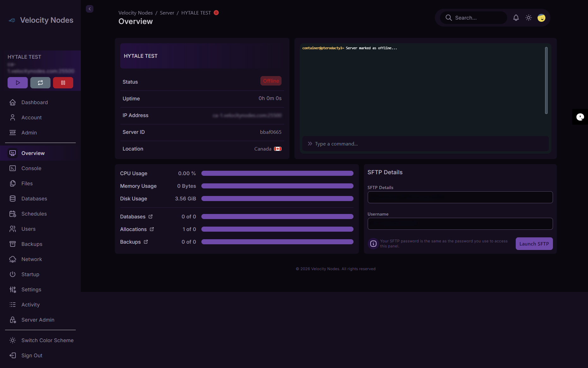The image size is (588, 368).
Task: Open notifications with the bell icon
Action: tap(516, 18)
